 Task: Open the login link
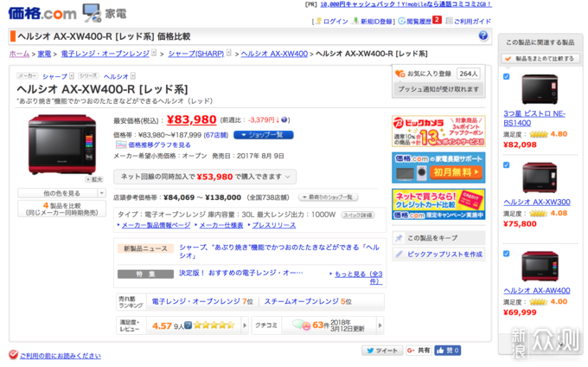click(336, 22)
